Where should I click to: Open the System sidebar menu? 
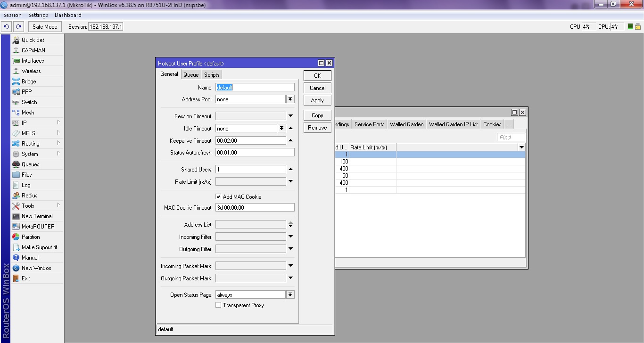coord(37,154)
